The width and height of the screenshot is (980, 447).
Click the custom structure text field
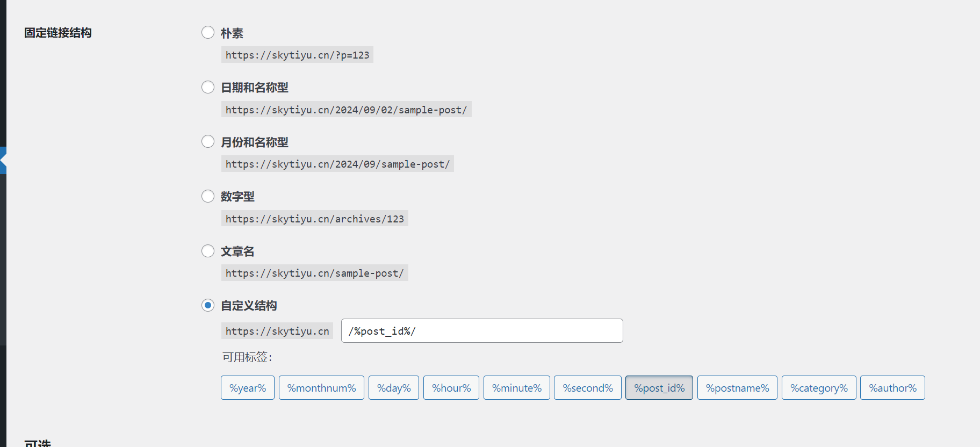[x=481, y=331]
